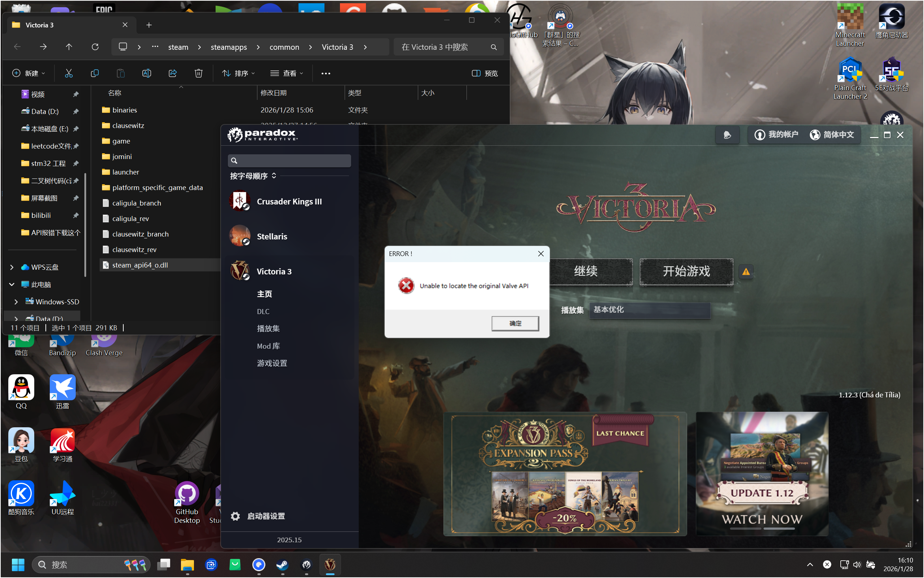Click the 开始游戏 button

coord(686,272)
